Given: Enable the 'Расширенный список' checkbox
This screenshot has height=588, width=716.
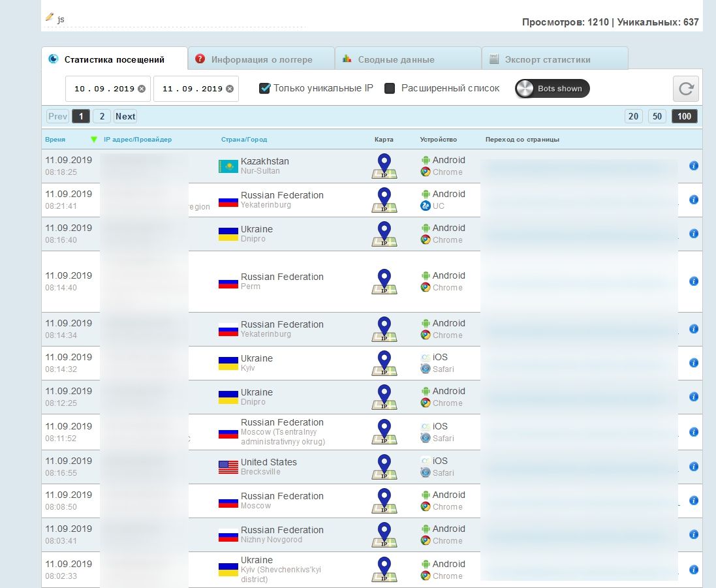Looking at the screenshot, I should [x=390, y=88].
